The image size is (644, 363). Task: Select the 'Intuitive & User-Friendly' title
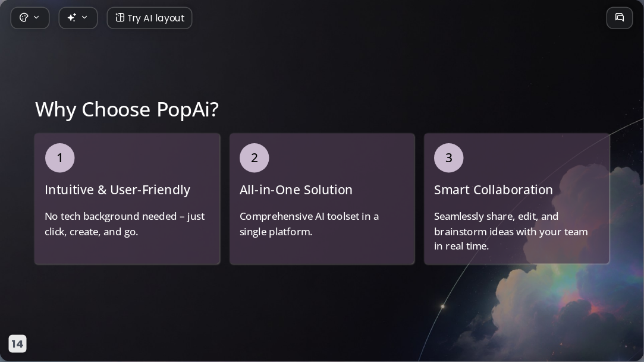pos(118,190)
